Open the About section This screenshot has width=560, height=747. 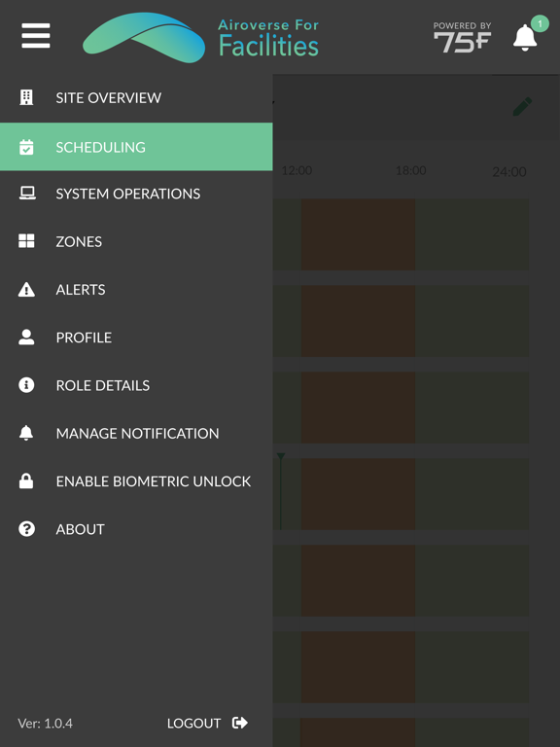pos(136,529)
